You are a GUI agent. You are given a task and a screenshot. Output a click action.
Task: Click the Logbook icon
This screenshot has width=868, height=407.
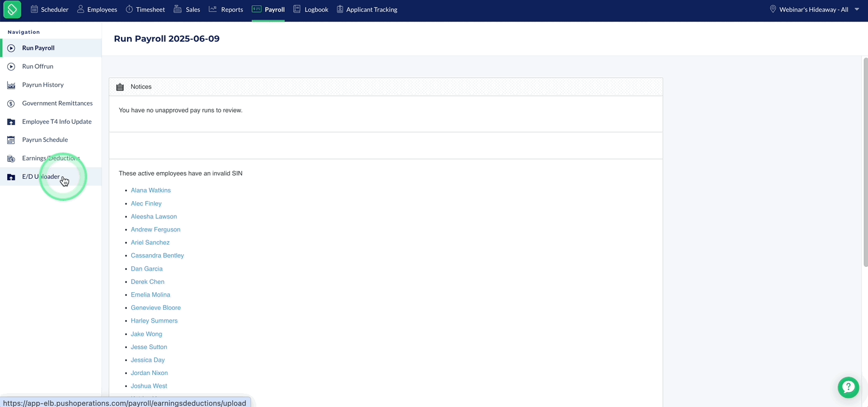click(297, 10)
